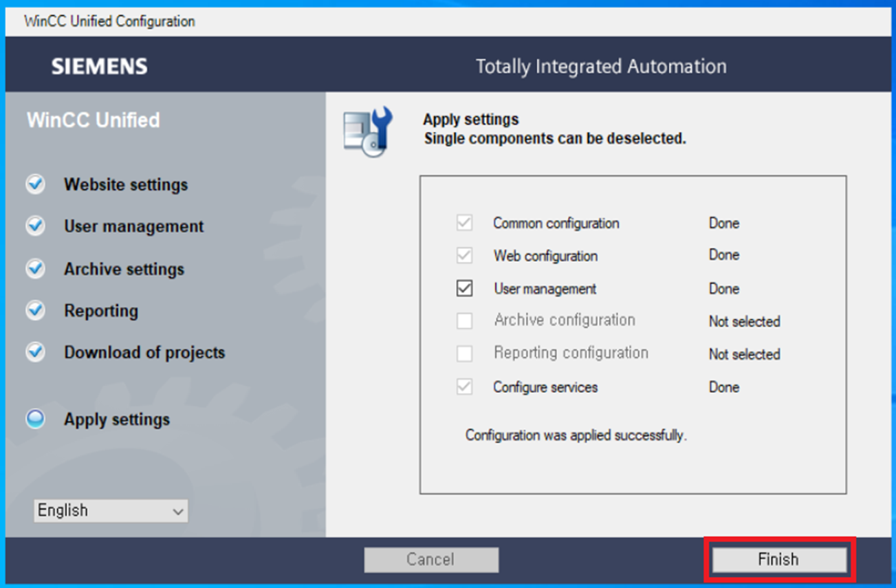This screenshot has width=896, height=588.
Task: Tick the Reporting configuration checkbox
Action: (465, 353)
